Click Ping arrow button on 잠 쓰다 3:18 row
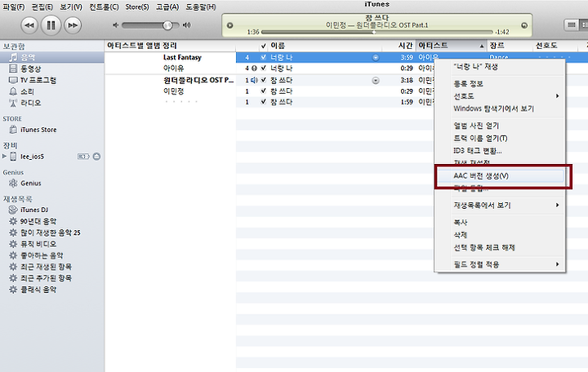Image resolution: width=588 pixels, height=372 pixels. pyautogui.click(x=376, y=81)
